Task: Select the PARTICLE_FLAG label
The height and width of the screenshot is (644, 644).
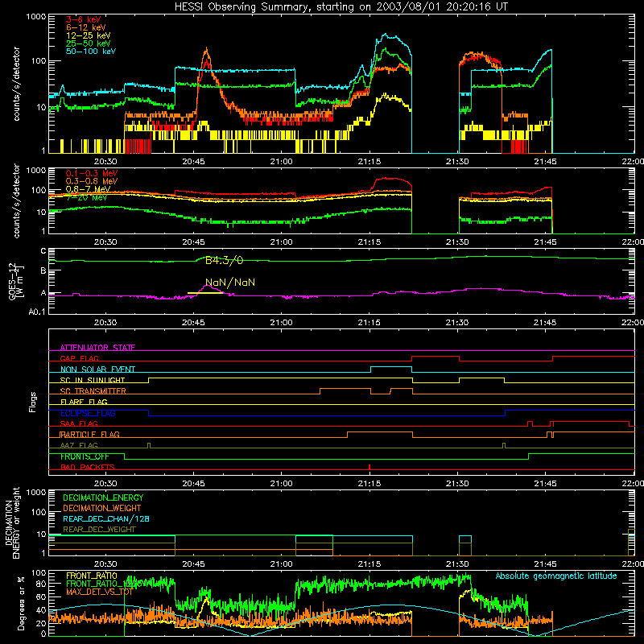Action: tap(89, 434)
